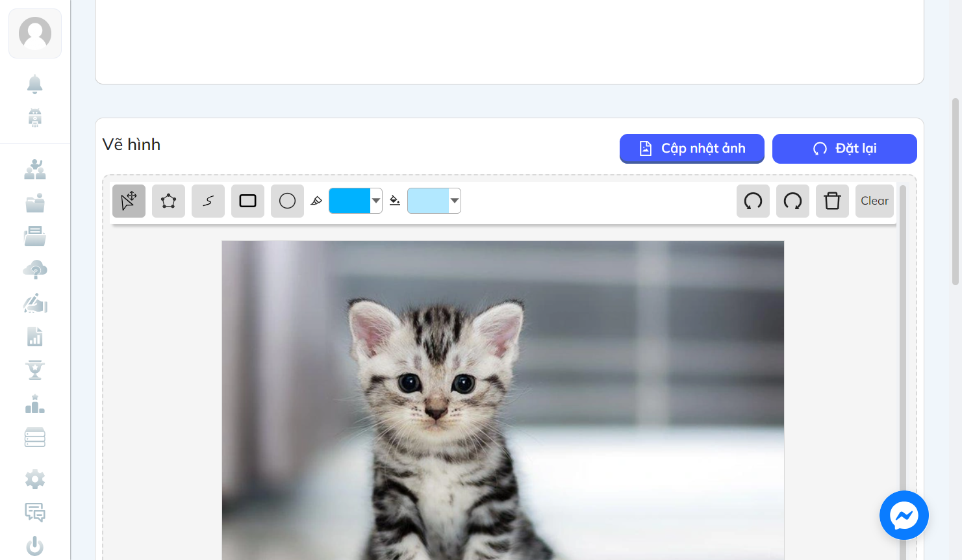Image resolution: width=962 pixels, height=560 pixels.
Task: Expand the fill color dropdown arrow
Action: [455, 201]
